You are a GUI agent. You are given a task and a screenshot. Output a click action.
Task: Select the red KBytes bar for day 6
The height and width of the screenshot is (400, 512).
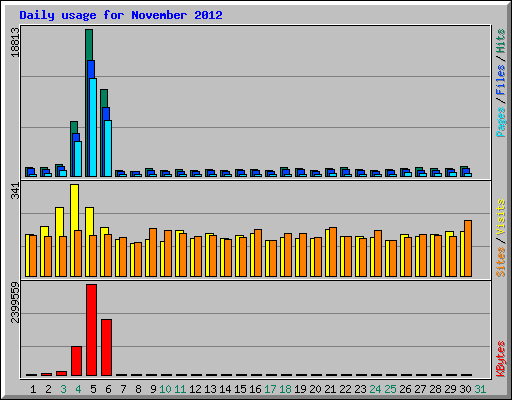pyautogui.click(x=106, y=347)
